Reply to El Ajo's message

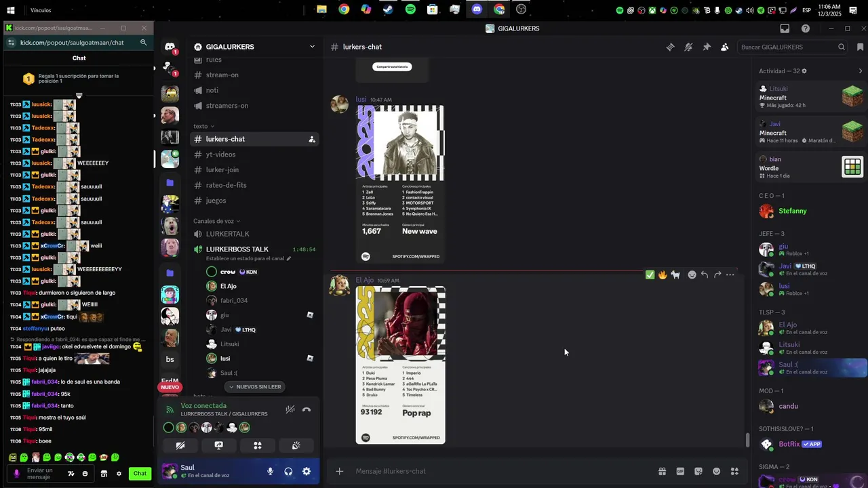click(705, 274)
